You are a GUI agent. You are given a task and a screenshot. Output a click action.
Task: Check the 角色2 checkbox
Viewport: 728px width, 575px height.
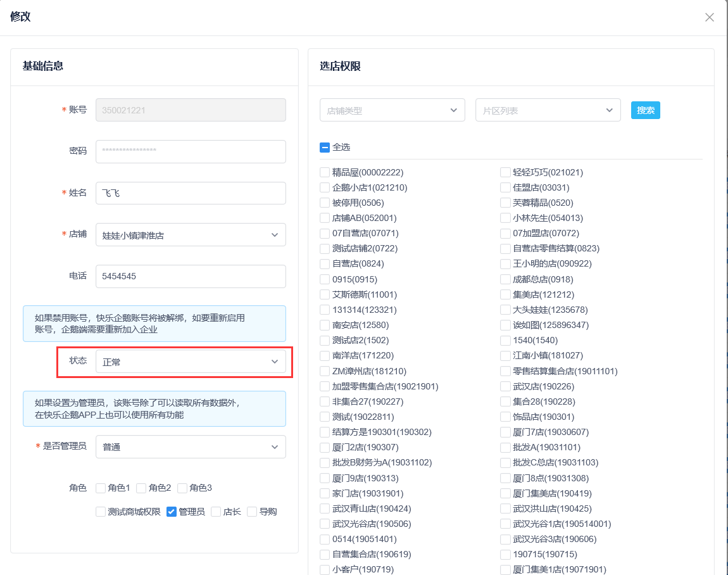pos(141,488)
